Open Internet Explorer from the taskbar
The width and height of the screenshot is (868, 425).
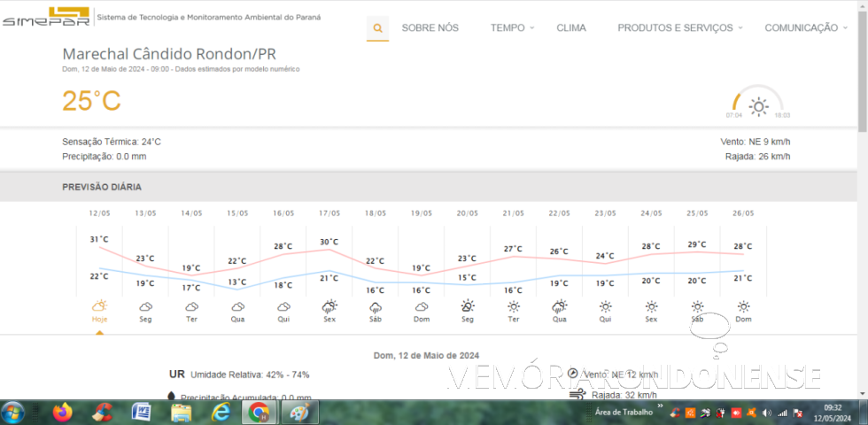click(x=220, y=413)
